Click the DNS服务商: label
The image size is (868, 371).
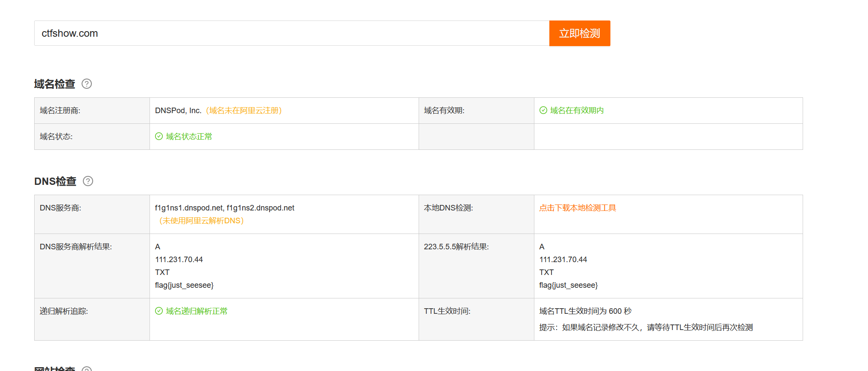[x=60, y=208]
